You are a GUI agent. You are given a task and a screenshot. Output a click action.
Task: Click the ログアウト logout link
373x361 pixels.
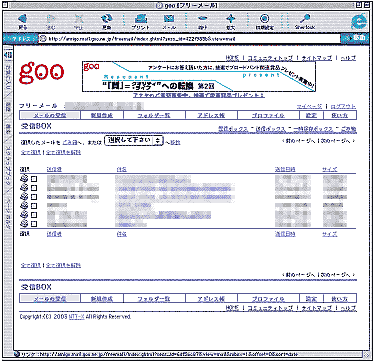pyautogui.click(x=343, y=107)
